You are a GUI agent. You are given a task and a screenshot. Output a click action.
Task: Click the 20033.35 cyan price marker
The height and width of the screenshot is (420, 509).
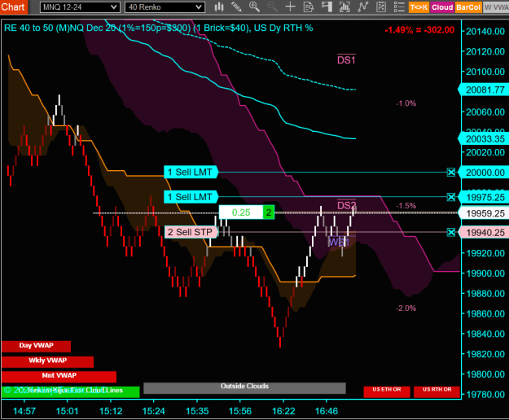484,139
